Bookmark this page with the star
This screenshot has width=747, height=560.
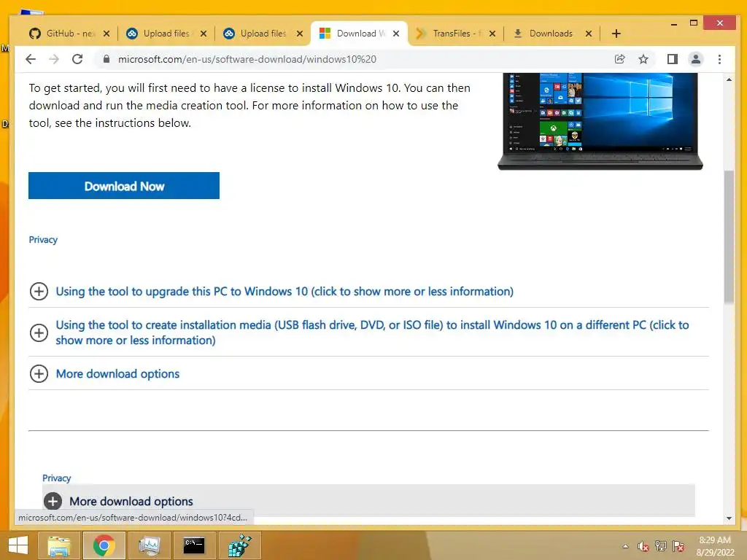pyautogui.click(x=643, y=59)
